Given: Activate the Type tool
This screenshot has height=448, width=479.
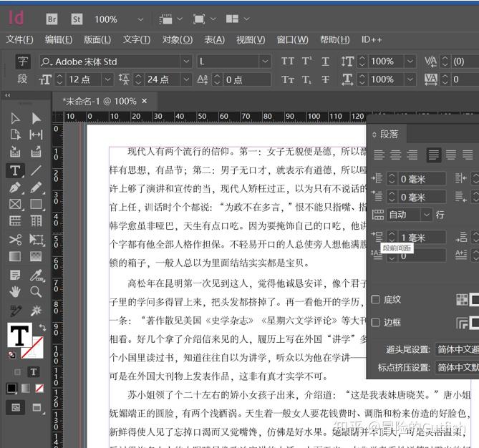Looking at the screenshot, I should pyautogui.click(x=15, y=170).
